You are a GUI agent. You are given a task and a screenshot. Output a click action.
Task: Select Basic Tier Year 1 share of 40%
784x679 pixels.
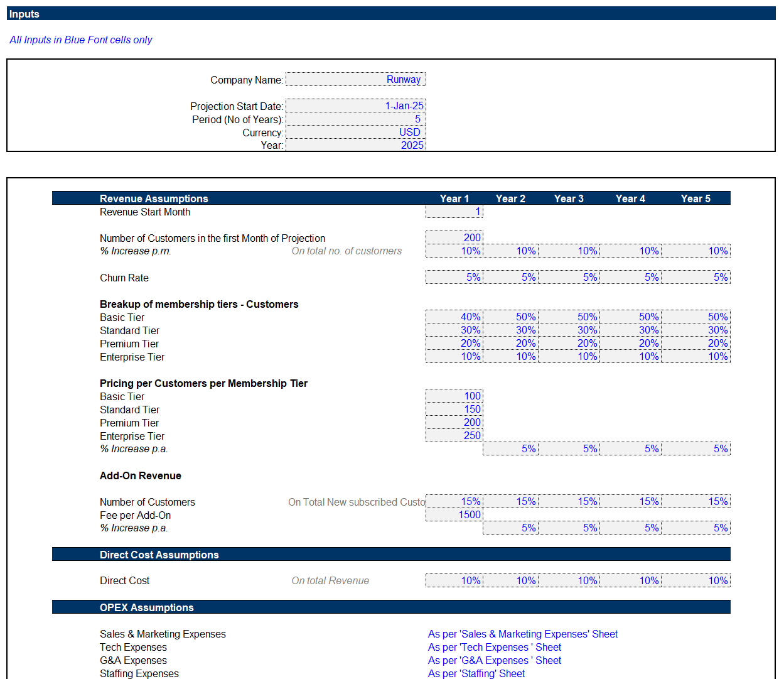454,317
